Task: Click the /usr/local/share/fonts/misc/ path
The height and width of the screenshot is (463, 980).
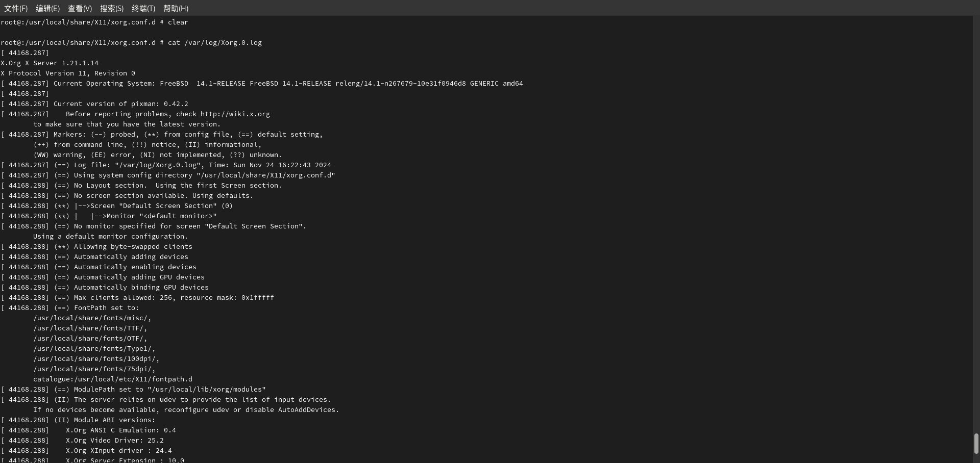Action: tap(92, 318)
